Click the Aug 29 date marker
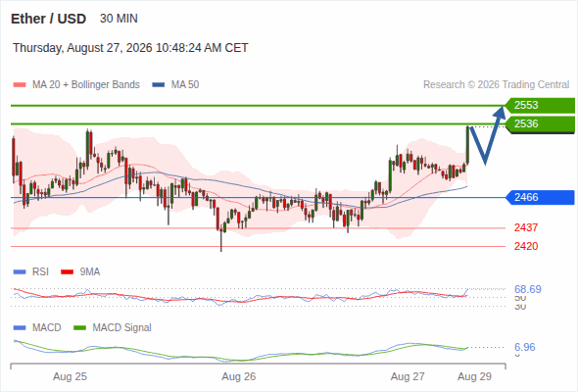This screenshot has width=578, height=392. click(474, 376)
